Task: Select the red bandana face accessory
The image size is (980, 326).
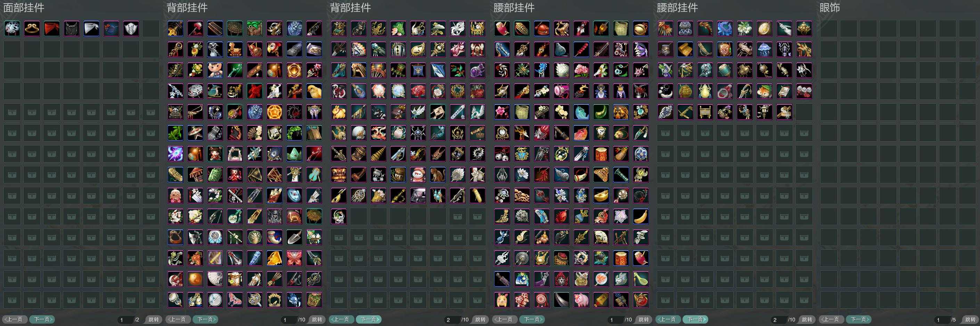Action: (x=52, y=29)
